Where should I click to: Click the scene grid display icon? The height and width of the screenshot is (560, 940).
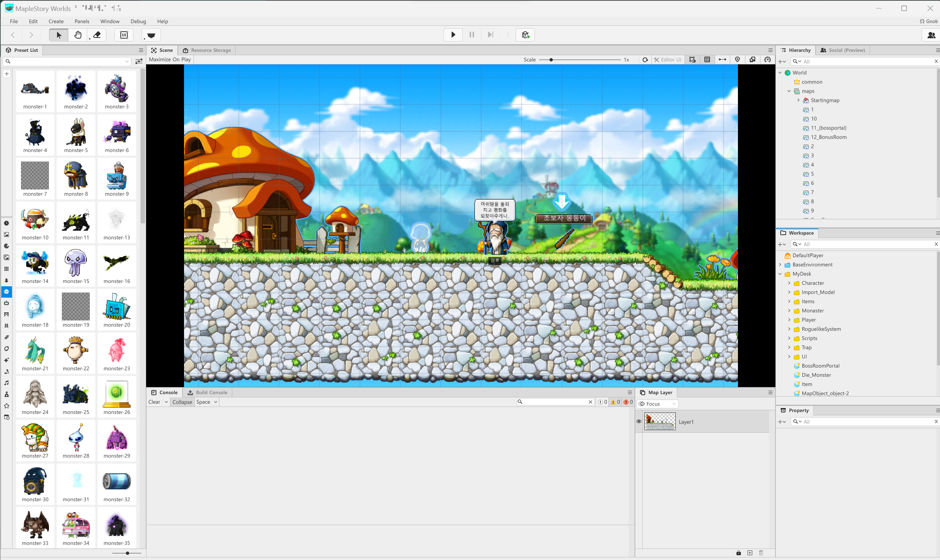point(707,60)
